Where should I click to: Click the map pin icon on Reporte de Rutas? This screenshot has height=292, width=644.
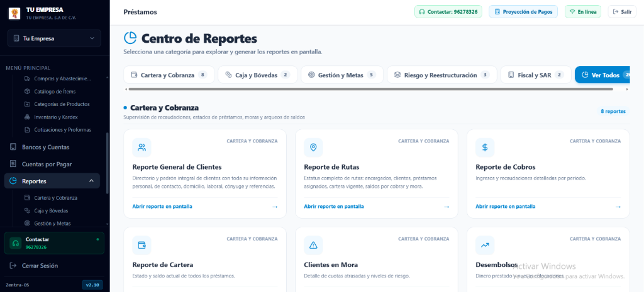click(313, 148)
